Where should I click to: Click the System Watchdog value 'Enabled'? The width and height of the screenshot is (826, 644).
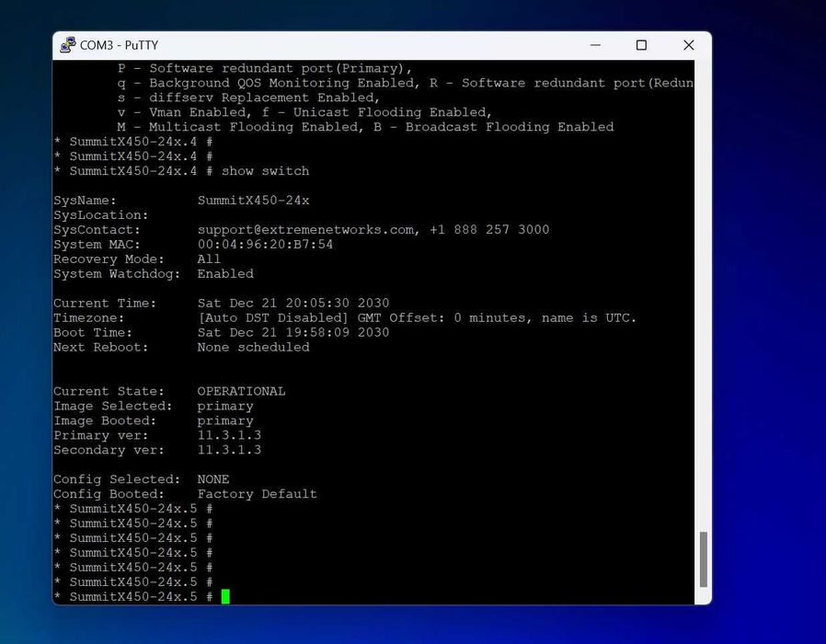(x=225, y=274)
